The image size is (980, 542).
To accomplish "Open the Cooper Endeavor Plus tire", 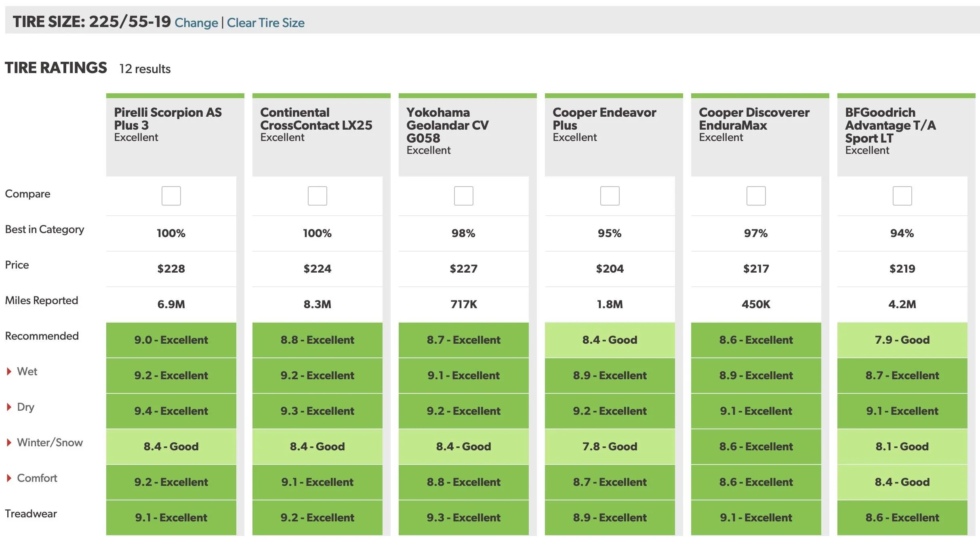I will pos(604,118).
